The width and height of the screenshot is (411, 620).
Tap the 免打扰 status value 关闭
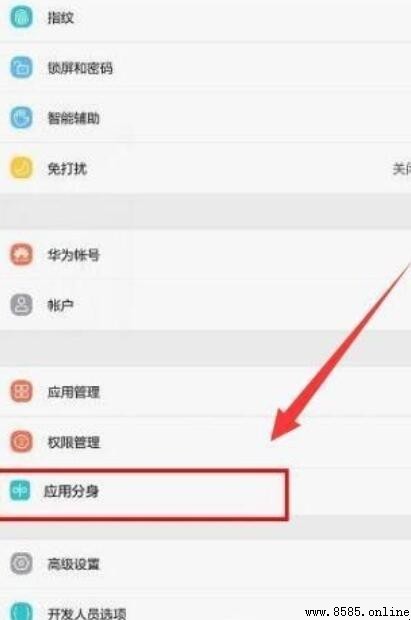coord(402,169)
